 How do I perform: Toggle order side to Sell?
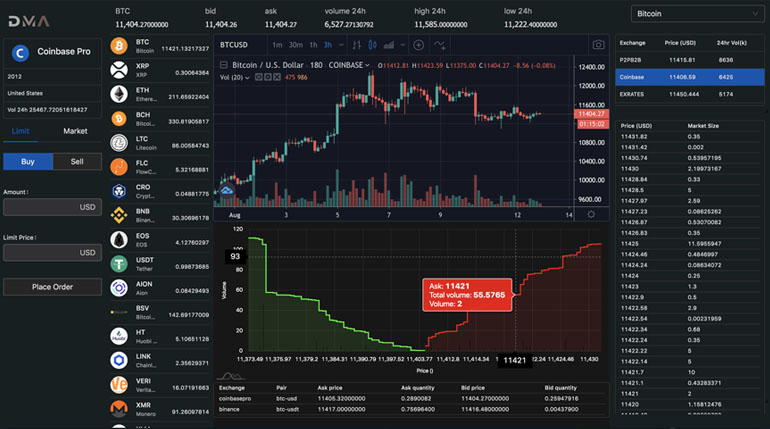click(x=77, y=162)
